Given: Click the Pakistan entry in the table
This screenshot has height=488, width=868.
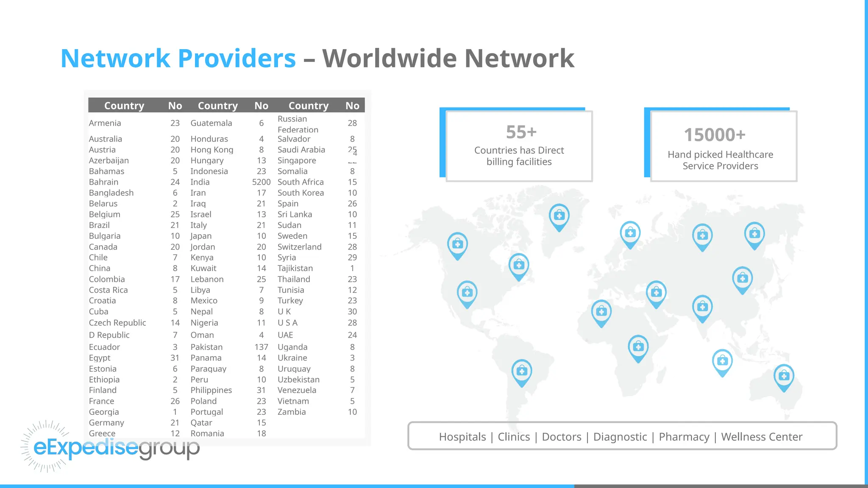Looking at the screenshot, I should (206, 347).
